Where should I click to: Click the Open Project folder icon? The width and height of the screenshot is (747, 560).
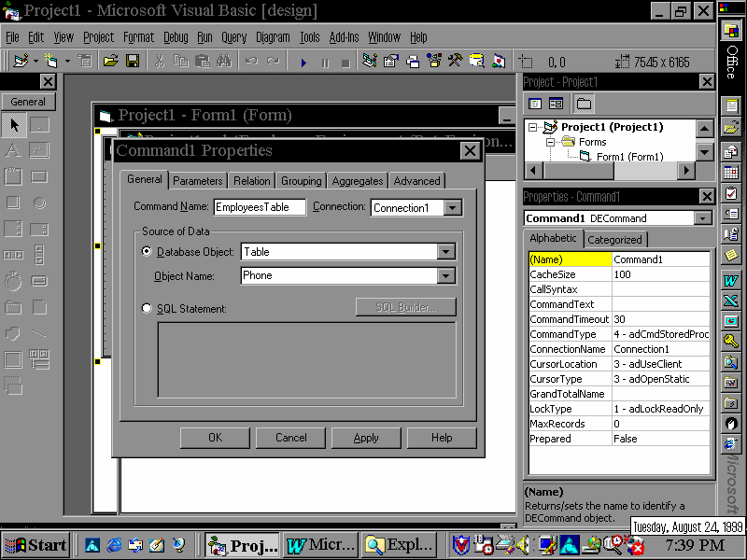111,62
